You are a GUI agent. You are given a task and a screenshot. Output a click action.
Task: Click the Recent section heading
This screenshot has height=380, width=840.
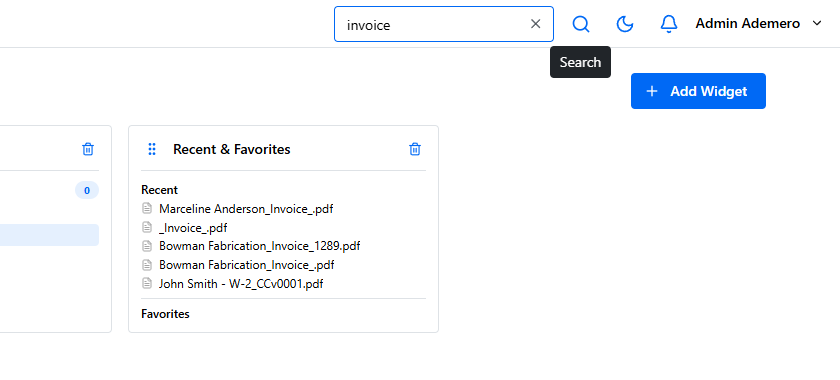coord(160,190)
